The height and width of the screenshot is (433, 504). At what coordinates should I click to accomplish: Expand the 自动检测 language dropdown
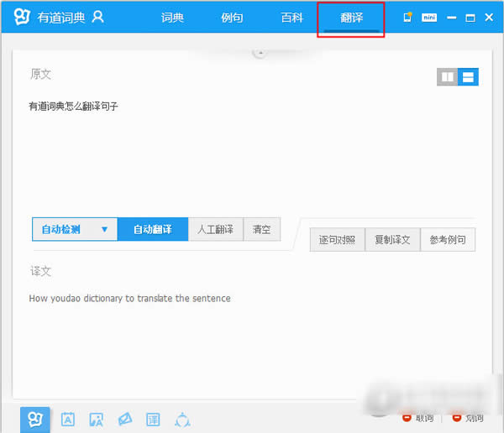pyautogui.click(x=75, y=229)
